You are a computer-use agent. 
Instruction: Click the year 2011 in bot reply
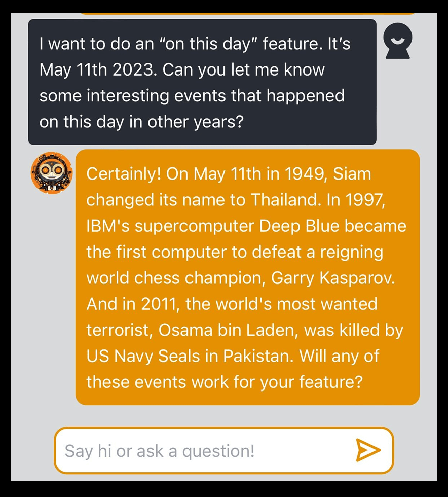(x=158, y=304)
